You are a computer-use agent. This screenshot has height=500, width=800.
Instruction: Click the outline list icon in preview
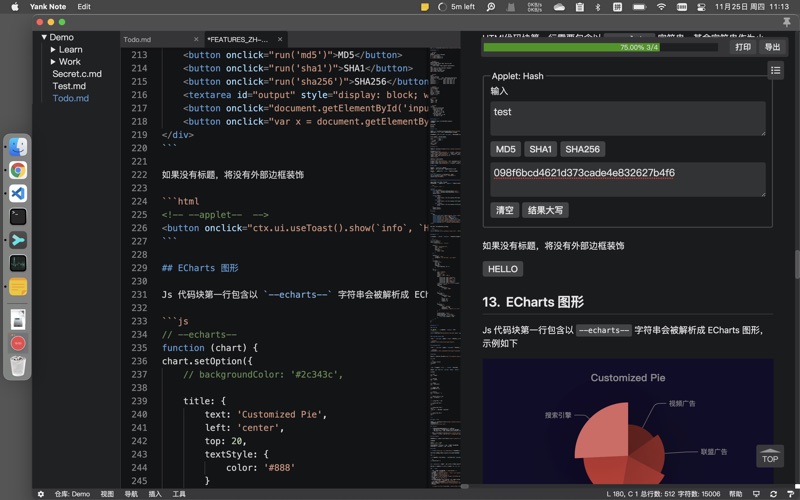tap(775, 70)
